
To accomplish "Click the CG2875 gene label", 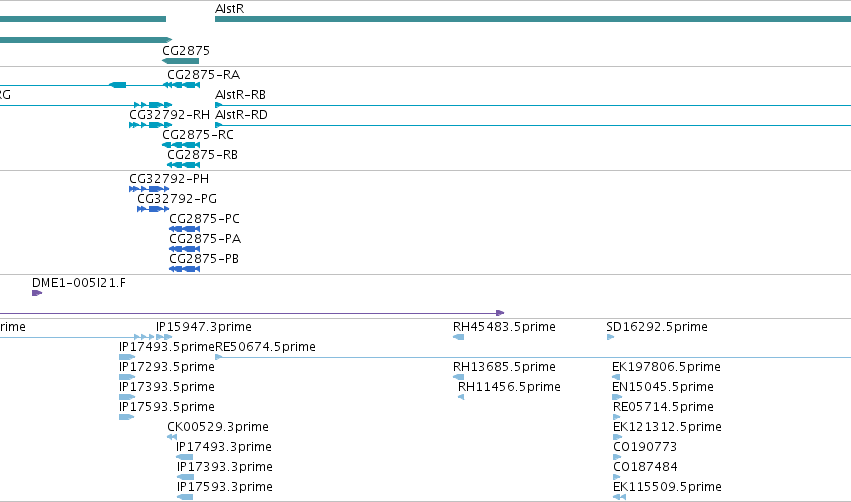I will tap(186, 51).
